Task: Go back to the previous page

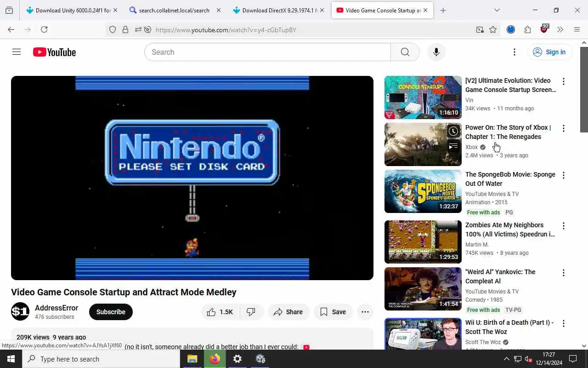Action: pos(11,29)
